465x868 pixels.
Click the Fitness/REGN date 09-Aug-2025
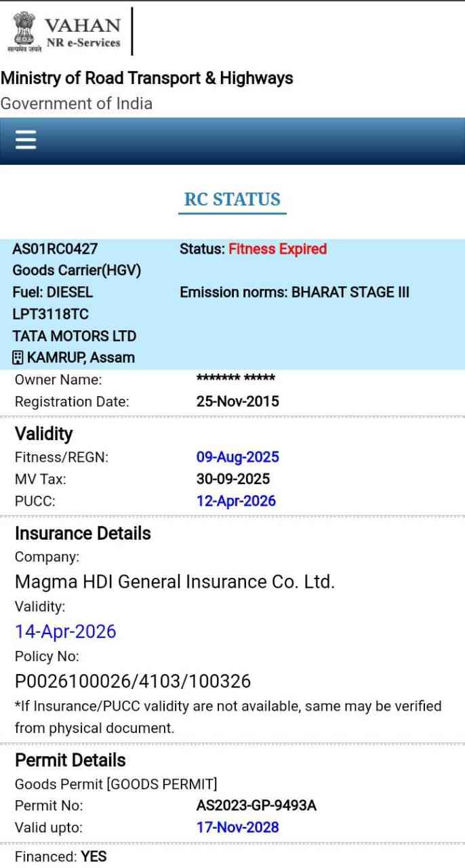pyautogui.click(x=237, y=457)
